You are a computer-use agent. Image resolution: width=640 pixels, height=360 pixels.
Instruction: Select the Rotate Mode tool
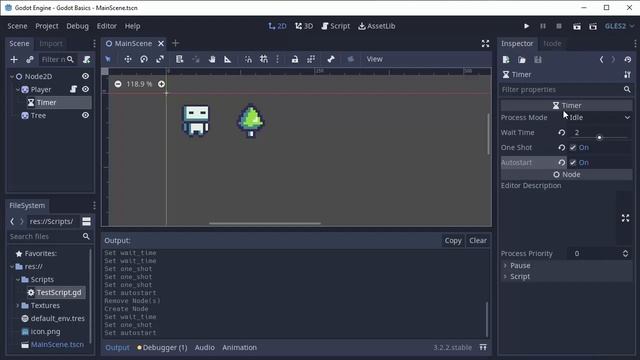144,59
